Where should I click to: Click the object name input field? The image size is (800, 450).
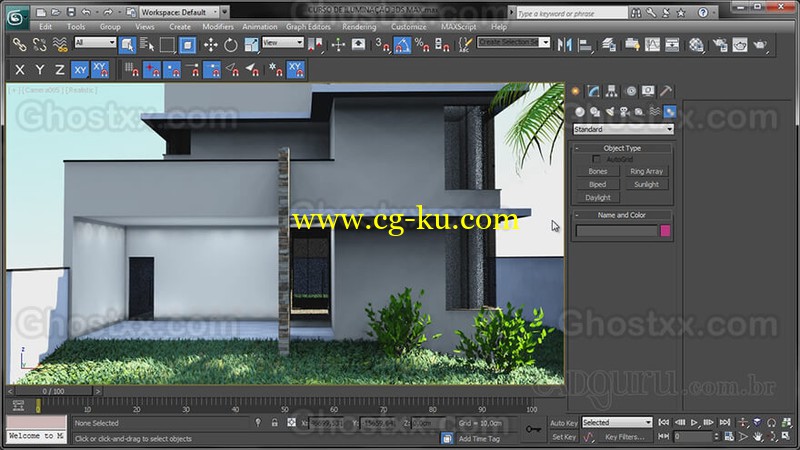tap(616, 231)
